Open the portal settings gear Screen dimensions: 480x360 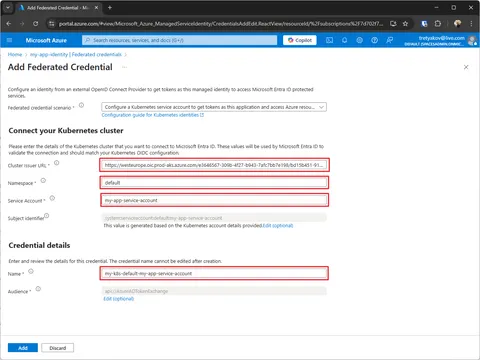click(x=359, y=40)
